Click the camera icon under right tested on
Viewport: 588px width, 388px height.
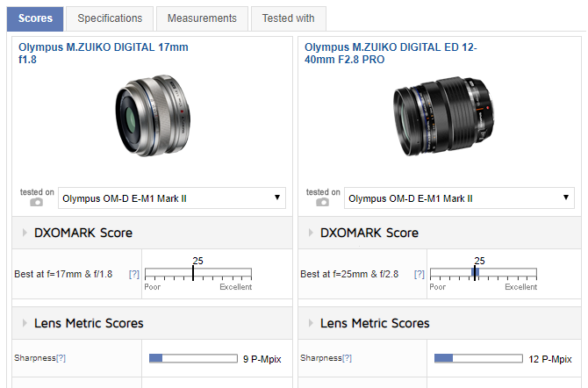(322, 203)
